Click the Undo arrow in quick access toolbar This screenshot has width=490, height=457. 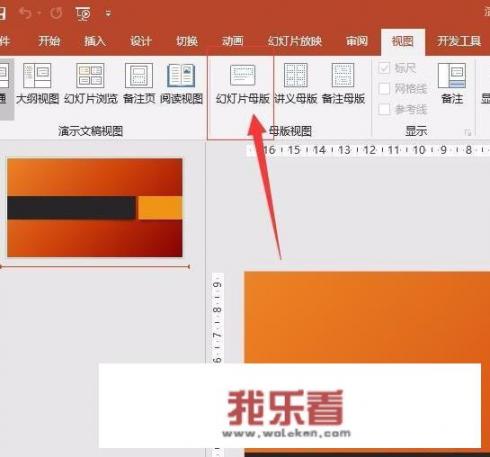(x=25, y=13)
